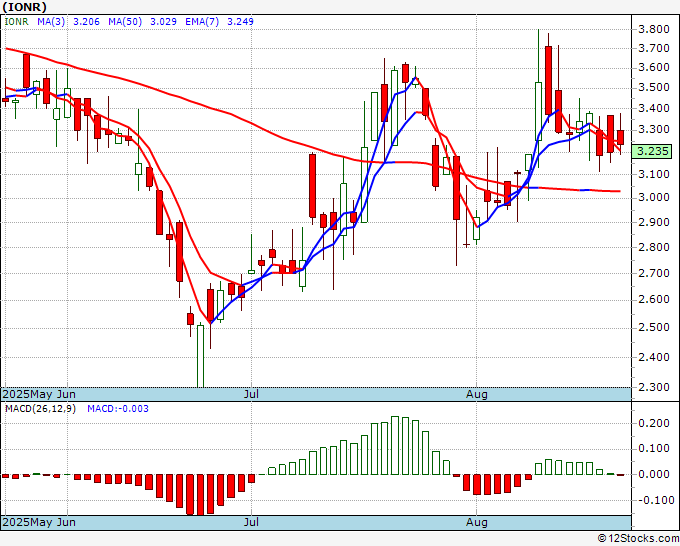Click the 2.600 price axis label

pos(654,300)
